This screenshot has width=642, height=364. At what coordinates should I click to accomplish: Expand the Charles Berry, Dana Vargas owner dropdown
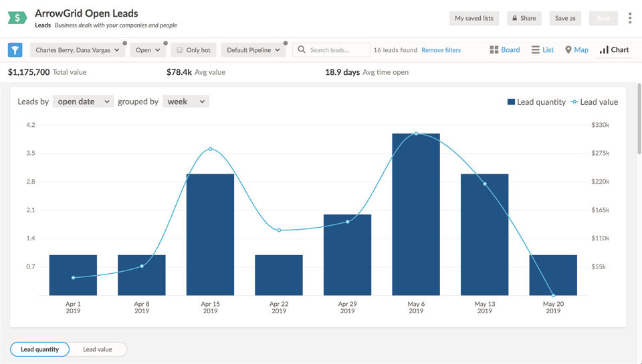(78, 50)
